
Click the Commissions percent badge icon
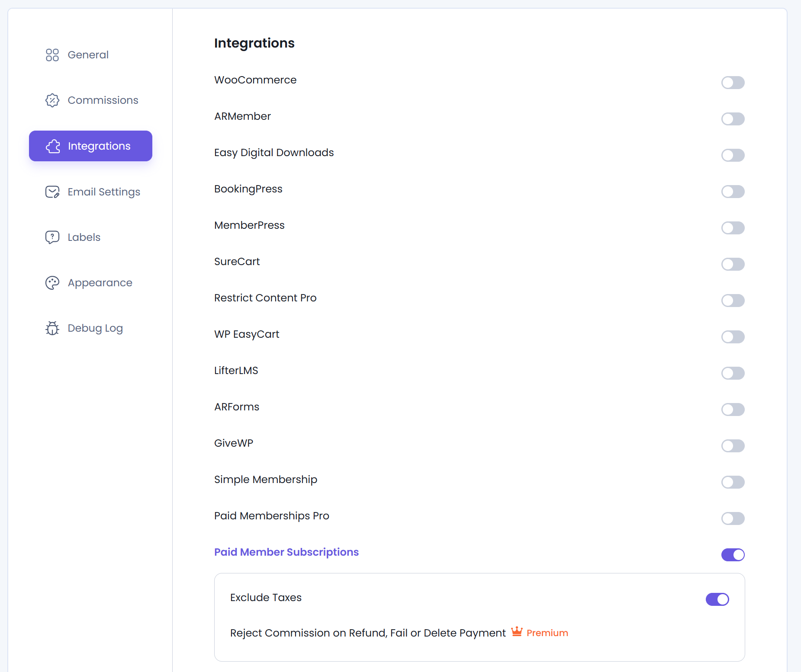point(52,100)
